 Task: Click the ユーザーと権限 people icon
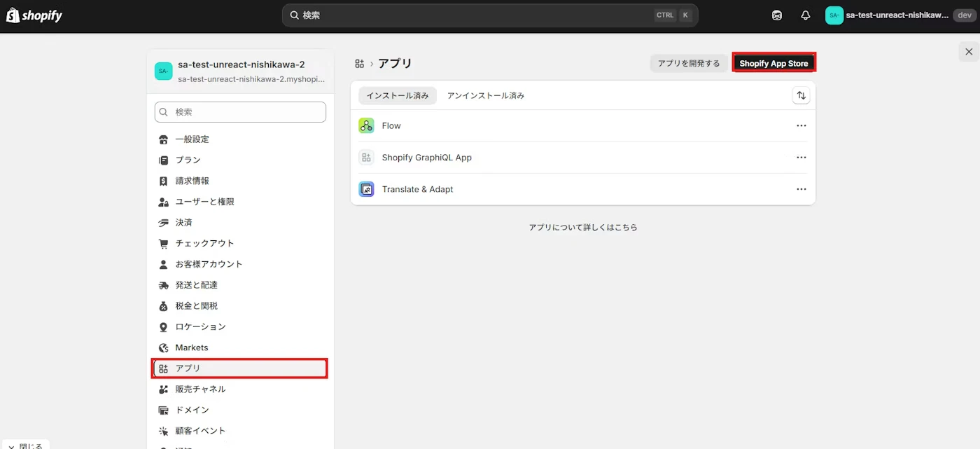pos(164,202)
